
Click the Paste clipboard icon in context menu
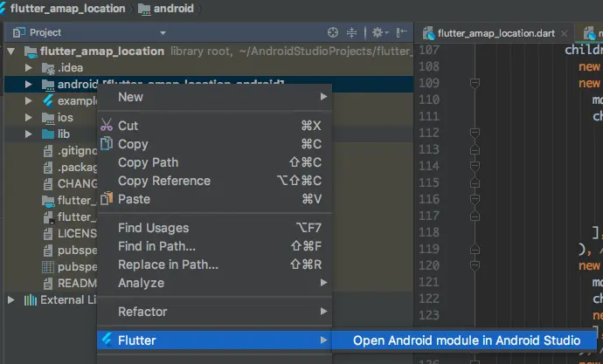coord(107,198)
